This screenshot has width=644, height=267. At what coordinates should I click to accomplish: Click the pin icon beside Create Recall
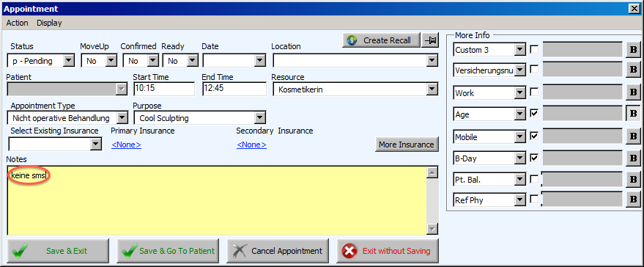(x=430, y=40)
